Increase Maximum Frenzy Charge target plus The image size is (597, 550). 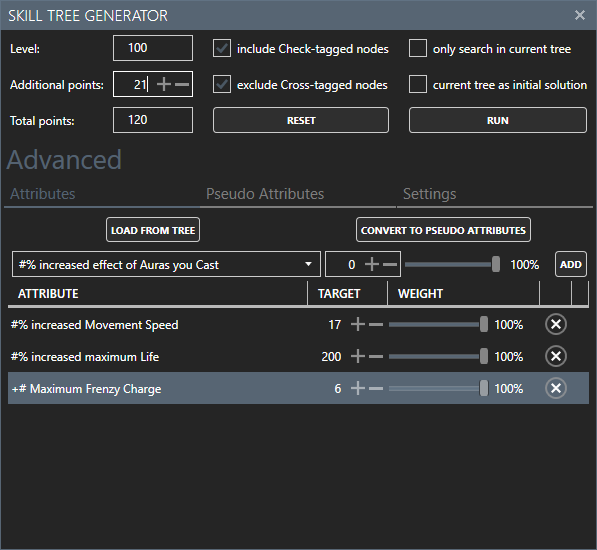[358, 389]
